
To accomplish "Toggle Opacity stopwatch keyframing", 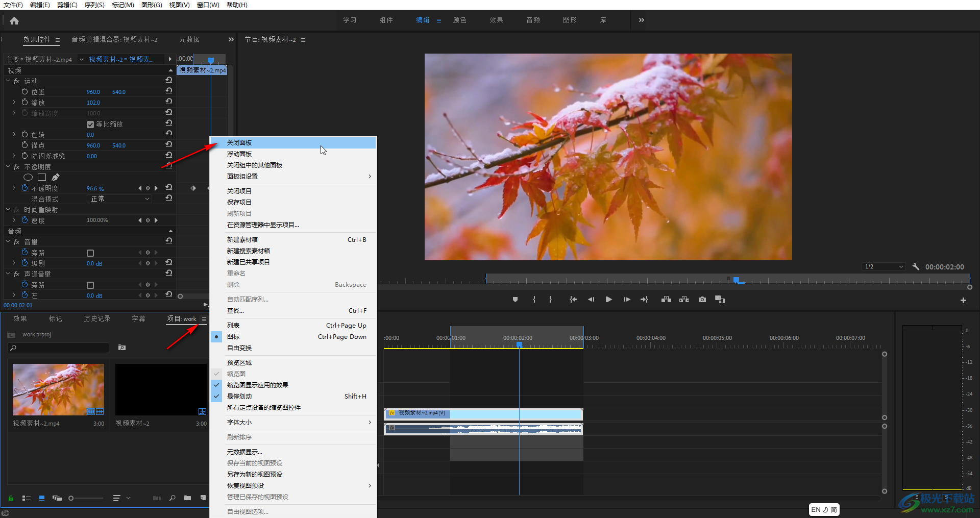I will coord(24,188).
